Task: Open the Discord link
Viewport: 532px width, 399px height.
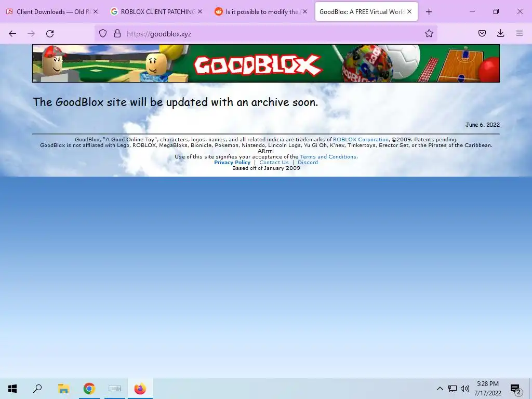Action: (x=308, y=163)
